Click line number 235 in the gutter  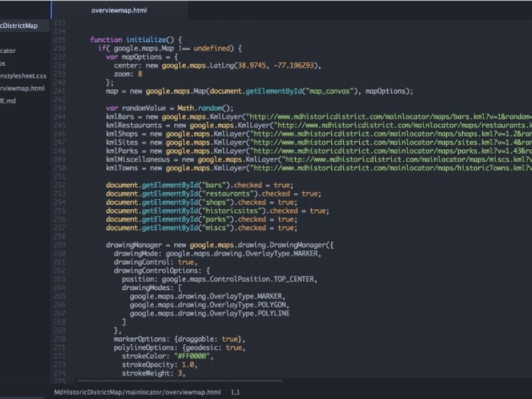tap(60, 39)
